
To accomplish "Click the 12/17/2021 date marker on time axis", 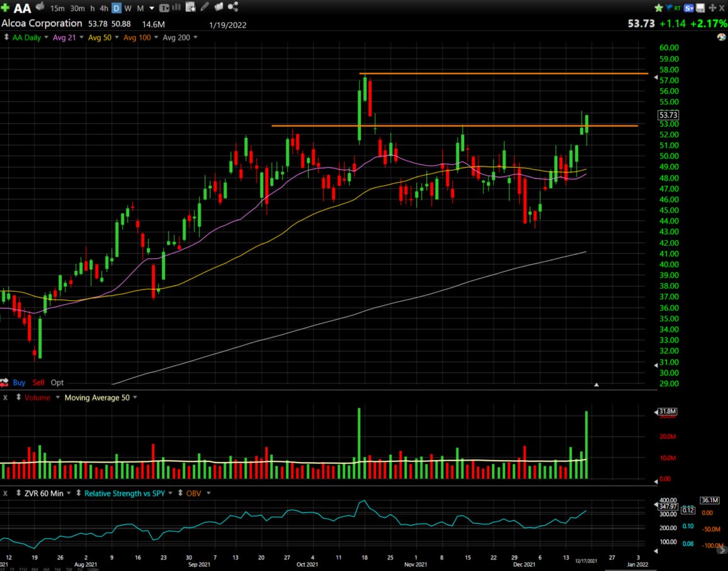I will point(586,561).
